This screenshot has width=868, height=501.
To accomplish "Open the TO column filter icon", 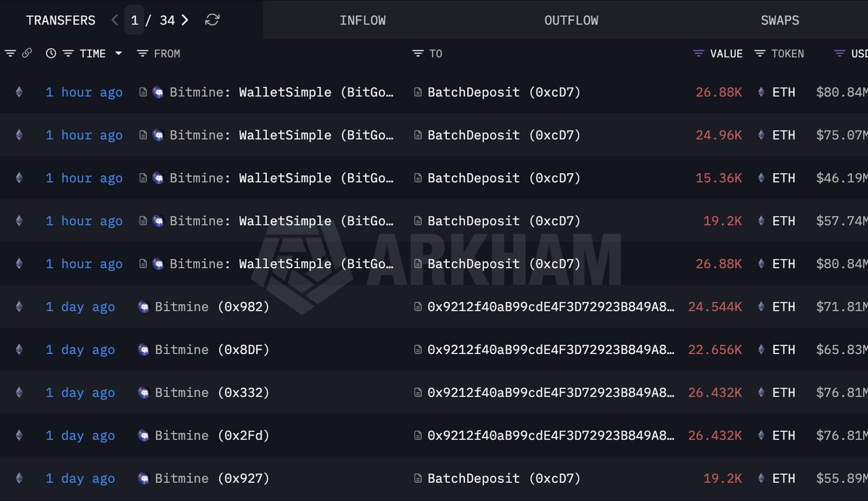I will point(417,54).
